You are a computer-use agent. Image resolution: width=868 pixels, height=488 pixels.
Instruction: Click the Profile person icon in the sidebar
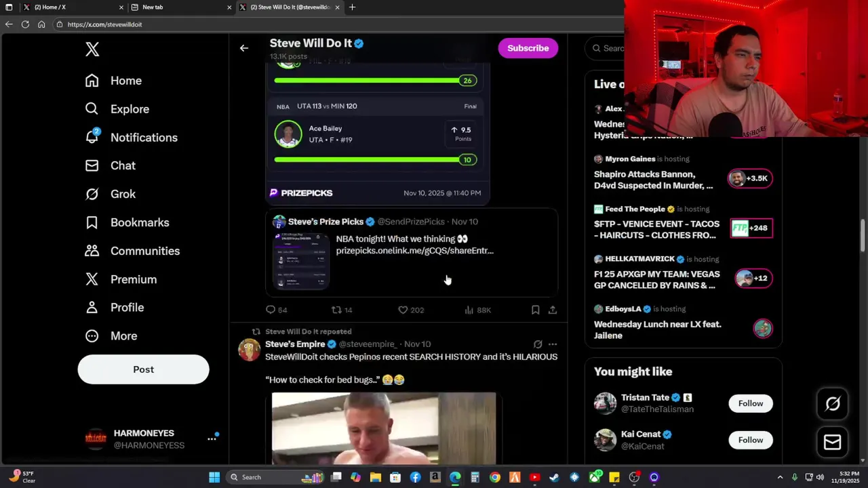click(92, 308)
